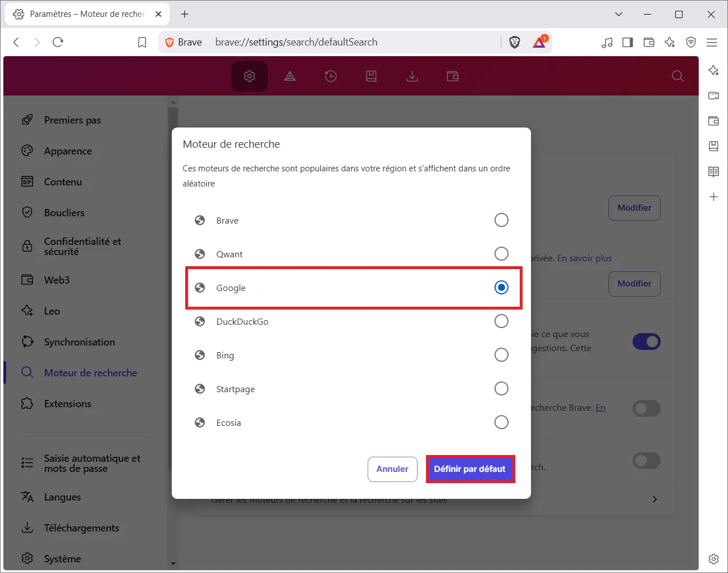Open a new tab
Screen dimensions: 728x573
pyautogui.click(x=185, y=14)
